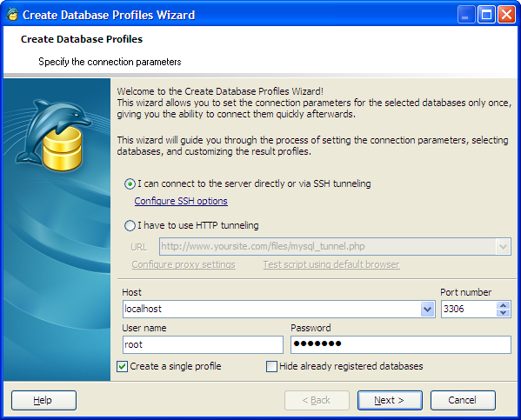Click the Back button

(317, 400)
